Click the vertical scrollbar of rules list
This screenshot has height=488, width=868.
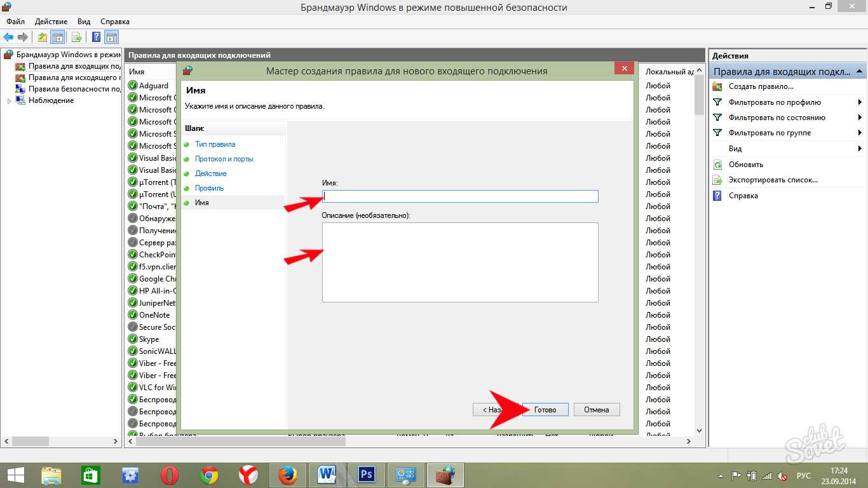[700, 254]
